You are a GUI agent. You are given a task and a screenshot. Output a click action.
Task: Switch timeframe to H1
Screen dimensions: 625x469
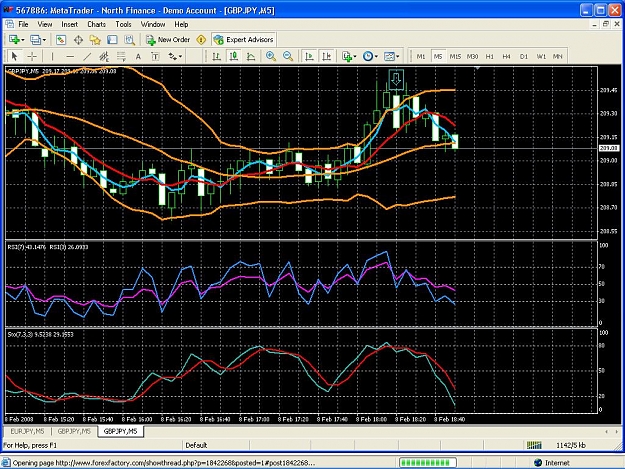pos(489,56)
